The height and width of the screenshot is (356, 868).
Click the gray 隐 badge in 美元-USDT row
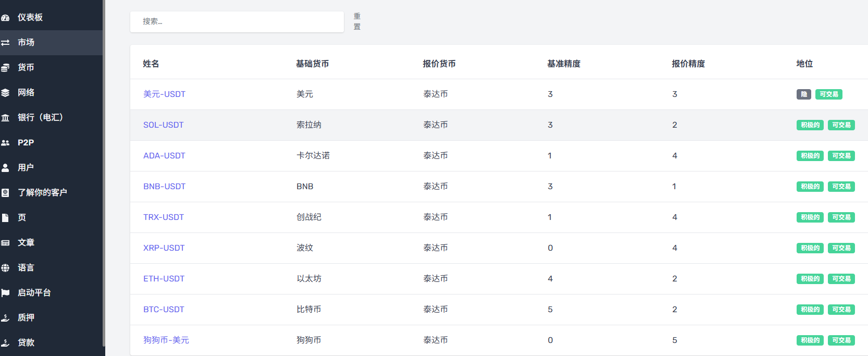804,94
